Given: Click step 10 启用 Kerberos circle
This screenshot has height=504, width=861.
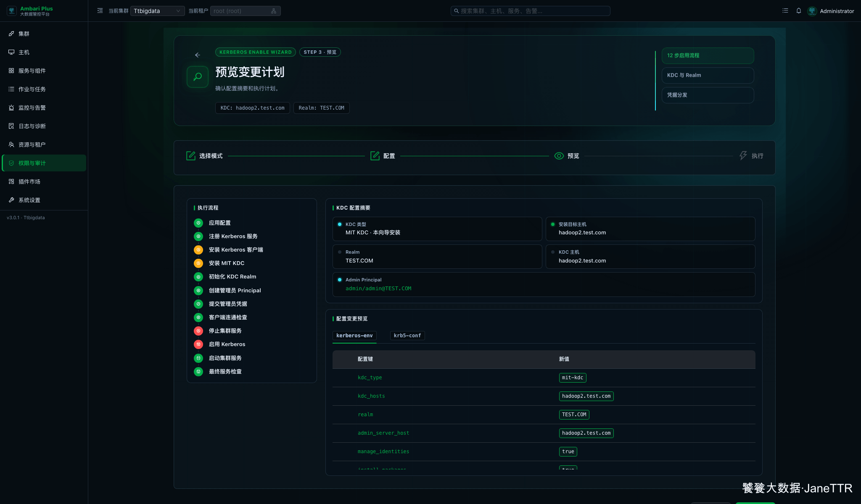Looking at the screenshot, I should (198, 344).
